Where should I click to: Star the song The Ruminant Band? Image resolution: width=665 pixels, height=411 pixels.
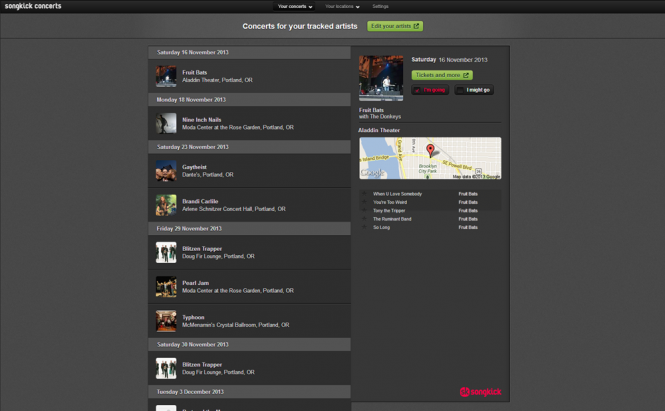point(364,219)
